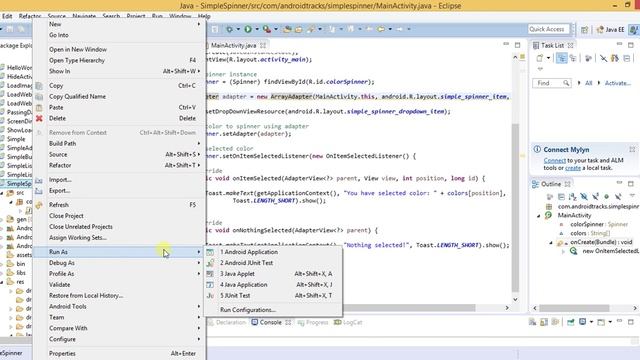Click the Paste clipboard icon in menu
This screenshot has width=640, height=360.
[39, 108]
